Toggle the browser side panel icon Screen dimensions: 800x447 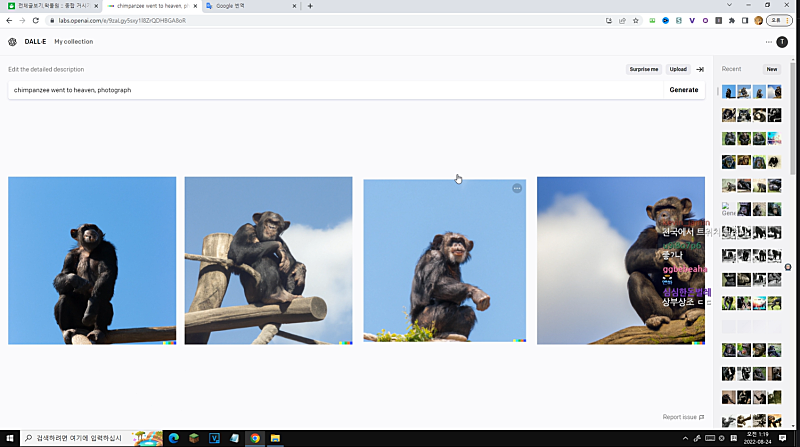click(x=745, y=20)
